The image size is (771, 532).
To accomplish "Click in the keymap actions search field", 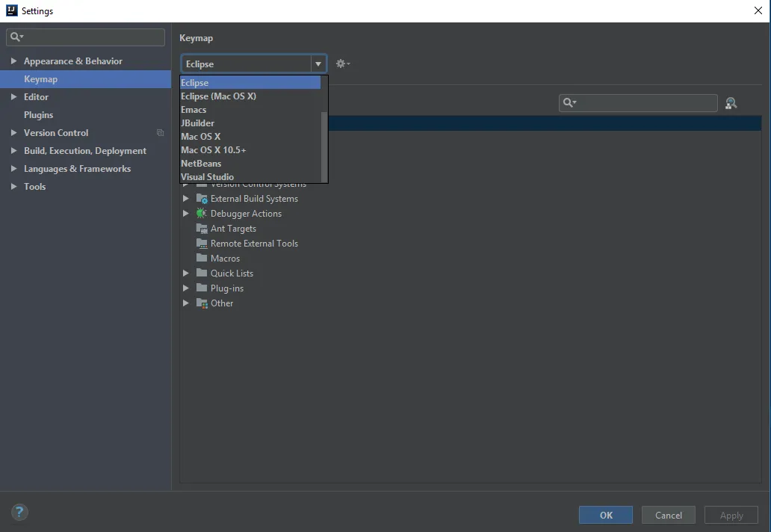I will pyautogui.click(x=638, y=103).
